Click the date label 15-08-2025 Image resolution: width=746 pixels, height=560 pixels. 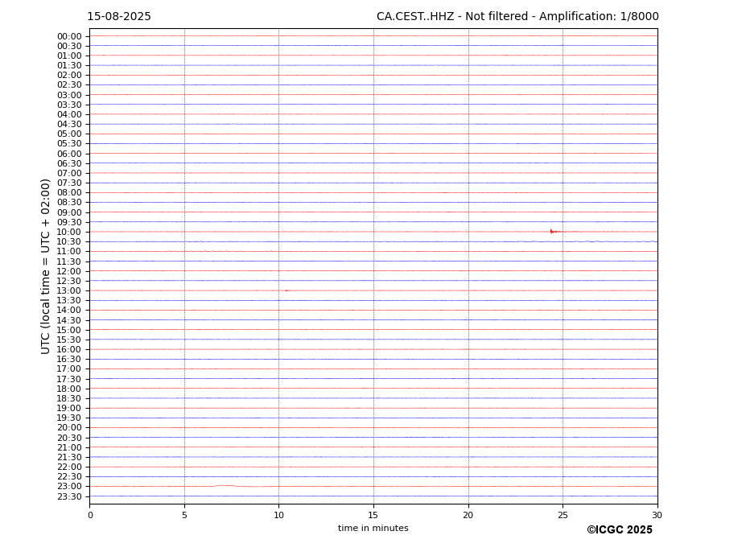[x=119, y=17]
